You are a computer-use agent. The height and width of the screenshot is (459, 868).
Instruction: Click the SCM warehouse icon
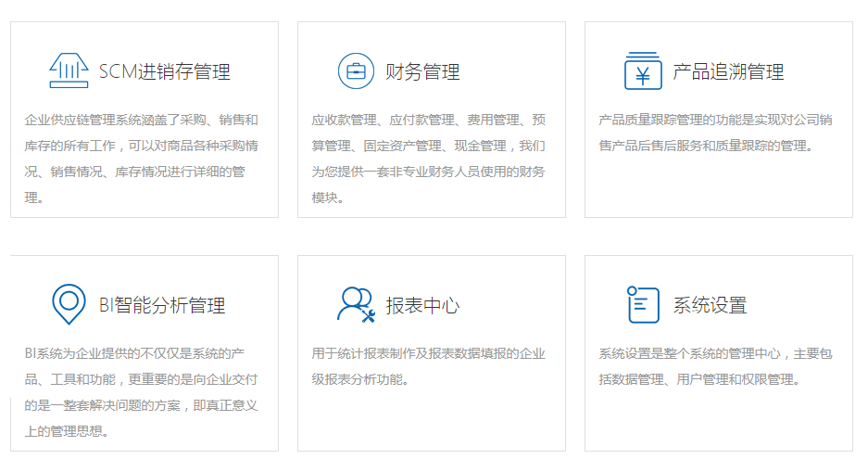coord(69,71)
